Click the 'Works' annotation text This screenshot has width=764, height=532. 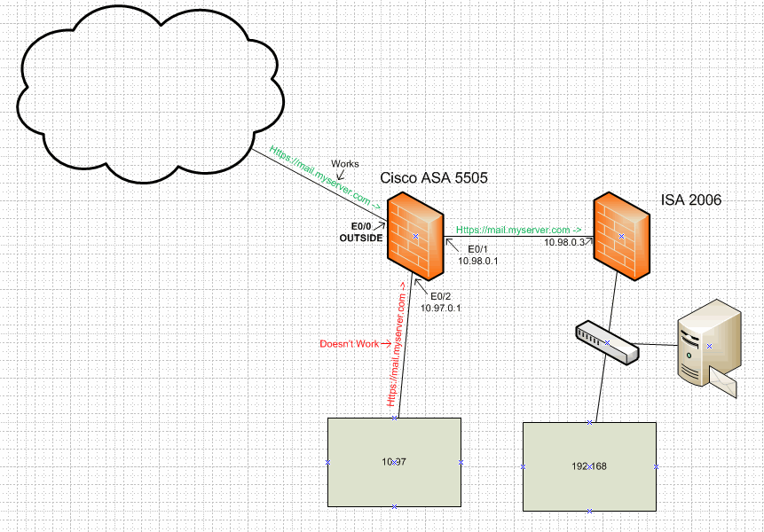tap(344, 163)
